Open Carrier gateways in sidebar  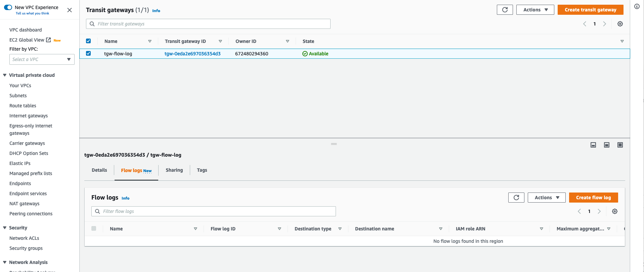tap(27, 143)
